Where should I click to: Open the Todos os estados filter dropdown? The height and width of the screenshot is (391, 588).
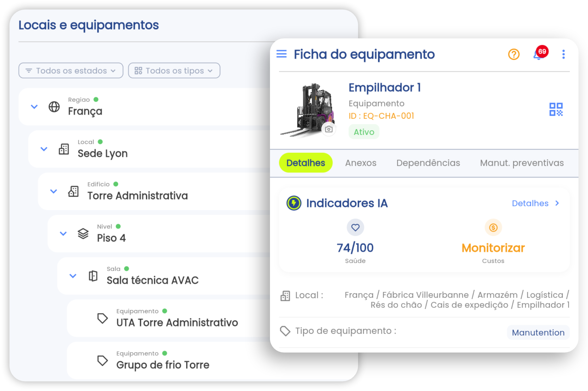click(71, 71)
